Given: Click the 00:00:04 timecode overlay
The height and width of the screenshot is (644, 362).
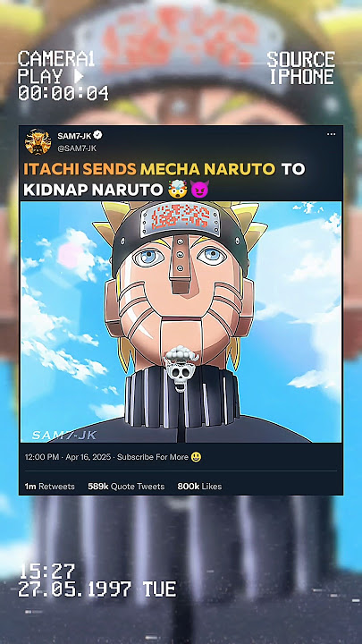Looking at the screenshot, I should tap(63, 93).
